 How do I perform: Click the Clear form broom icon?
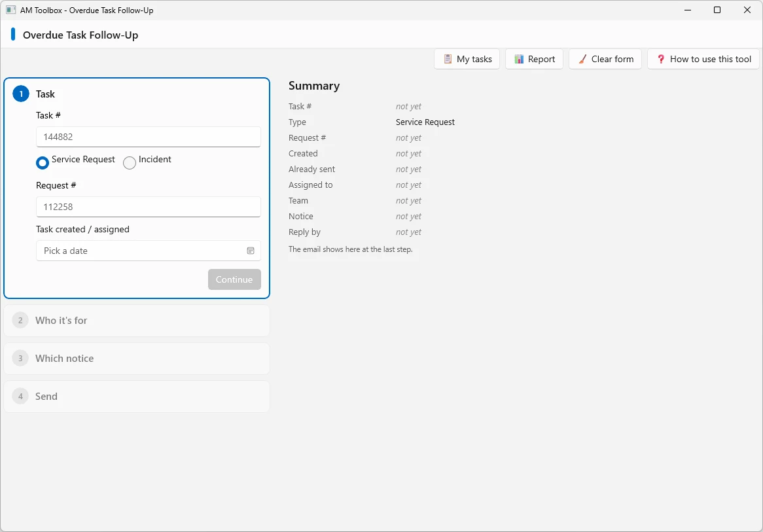coord(582,59)
